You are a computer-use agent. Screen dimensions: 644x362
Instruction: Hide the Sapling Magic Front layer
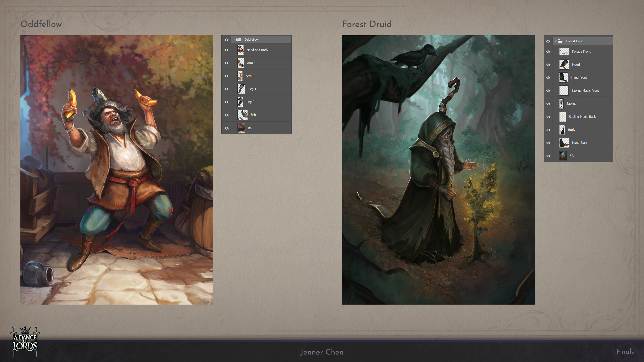[x=548, y=91]
